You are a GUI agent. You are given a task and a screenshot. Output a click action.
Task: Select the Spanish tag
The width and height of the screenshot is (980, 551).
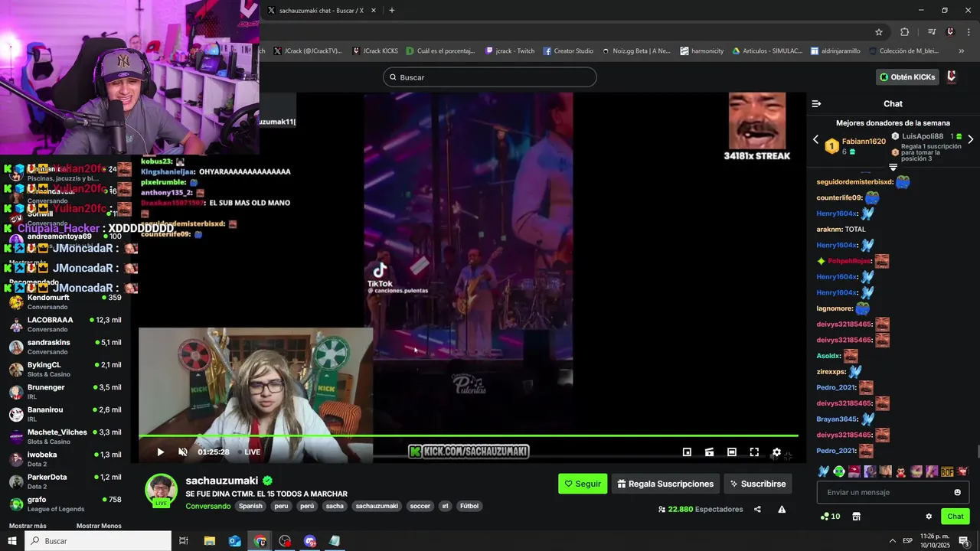point(250,506)
